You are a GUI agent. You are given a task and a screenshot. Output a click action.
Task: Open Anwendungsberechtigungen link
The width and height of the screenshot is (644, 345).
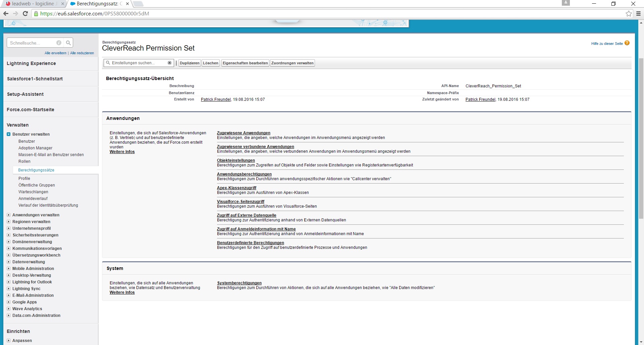(244, 174)
